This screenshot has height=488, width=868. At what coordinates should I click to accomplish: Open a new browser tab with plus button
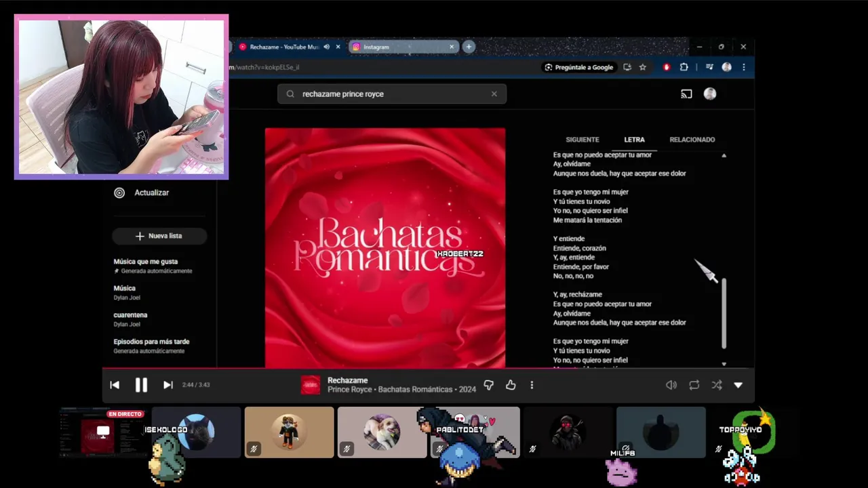(x=469, y=47)
